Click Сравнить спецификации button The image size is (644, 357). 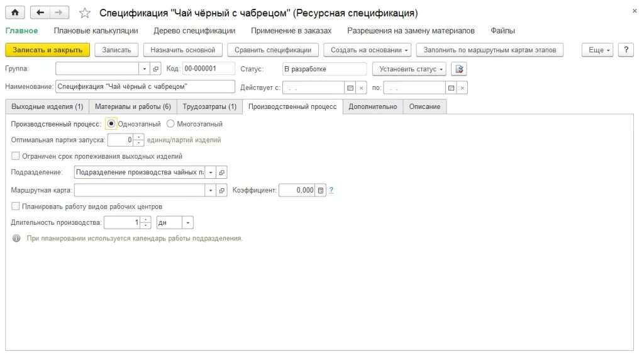coord(273,50)
